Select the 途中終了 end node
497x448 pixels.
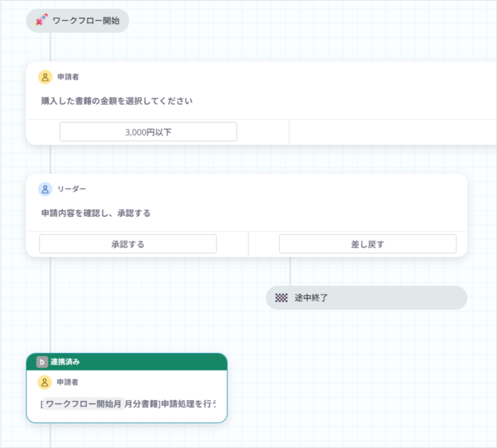pyautogui.click(x=366, y=297)
